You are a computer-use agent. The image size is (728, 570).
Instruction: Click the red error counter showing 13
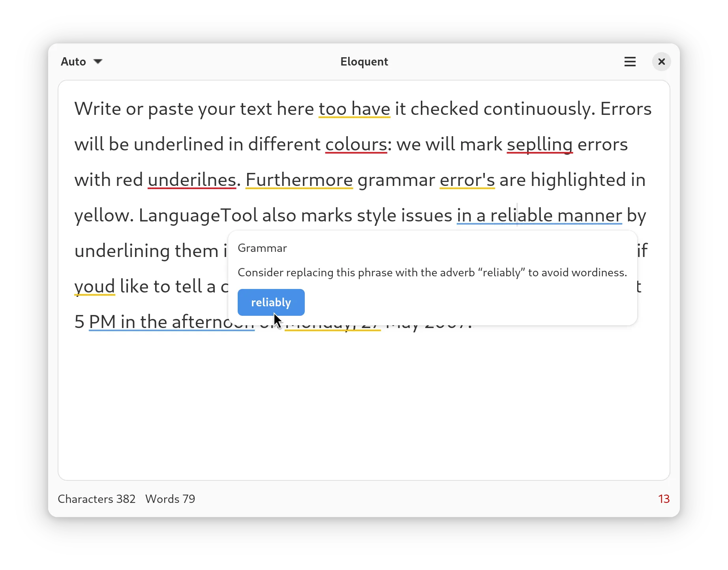[x=664, y=499]
